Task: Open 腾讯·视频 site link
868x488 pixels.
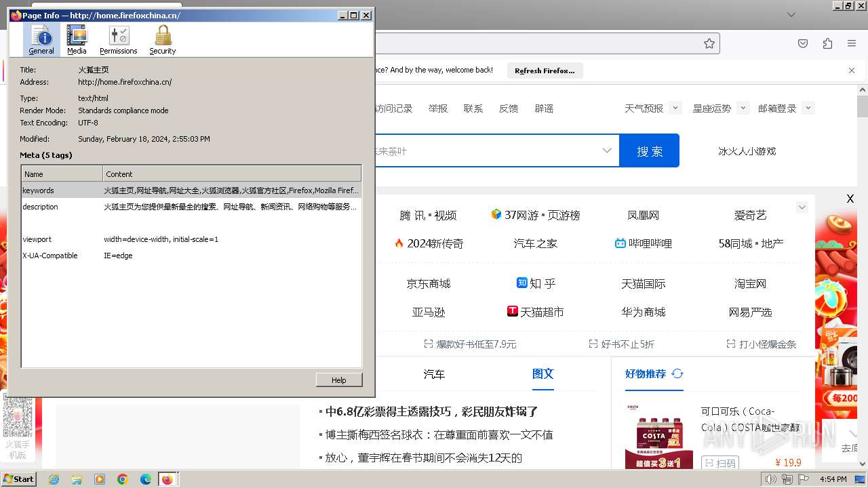Action: click(x=428, y=215)
